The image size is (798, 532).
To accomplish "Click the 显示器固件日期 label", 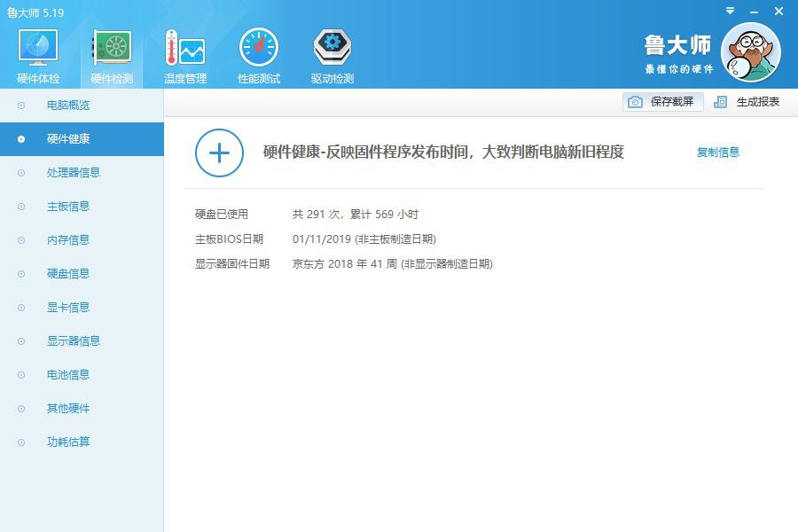I will (232, 263).
